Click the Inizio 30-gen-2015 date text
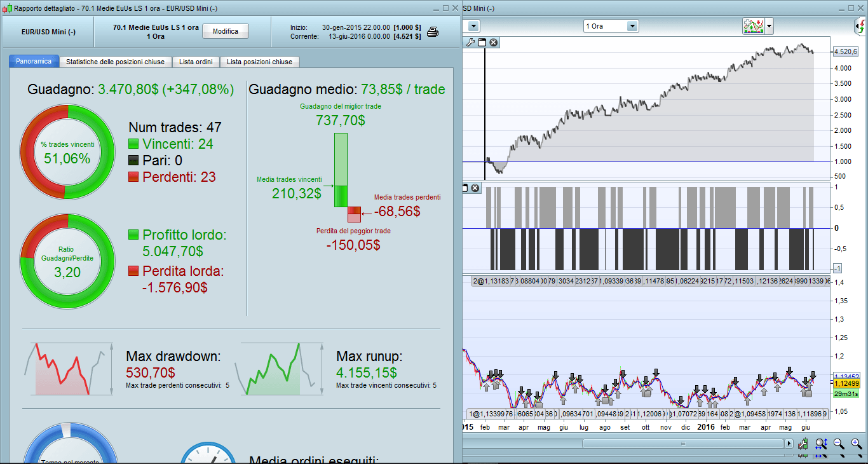 356,27
